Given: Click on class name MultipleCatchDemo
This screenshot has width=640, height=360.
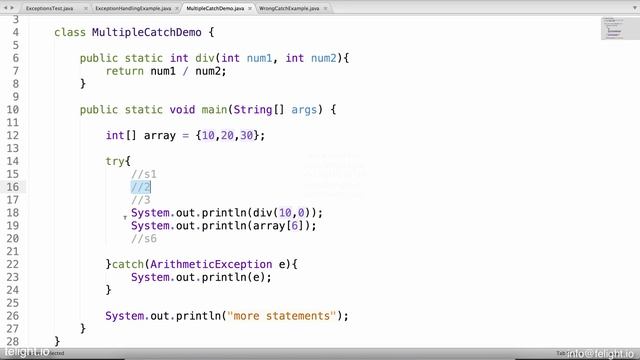Looking at the screenshot, I should pyautogui.click(x=147, y=32).
